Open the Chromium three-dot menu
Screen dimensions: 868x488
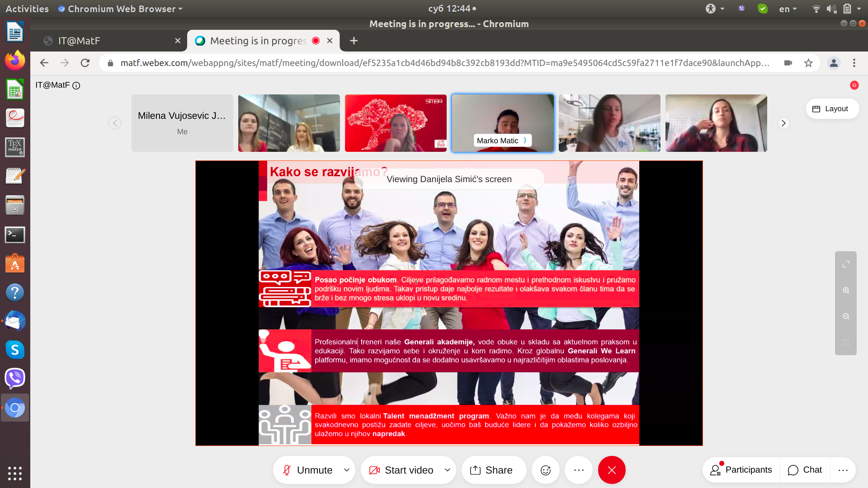pos(854,63)
